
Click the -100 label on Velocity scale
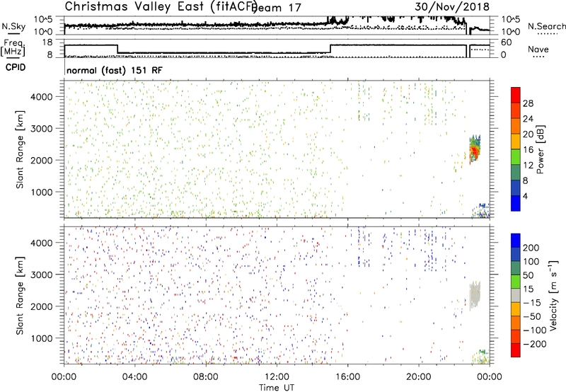click(x=534, y=330)
